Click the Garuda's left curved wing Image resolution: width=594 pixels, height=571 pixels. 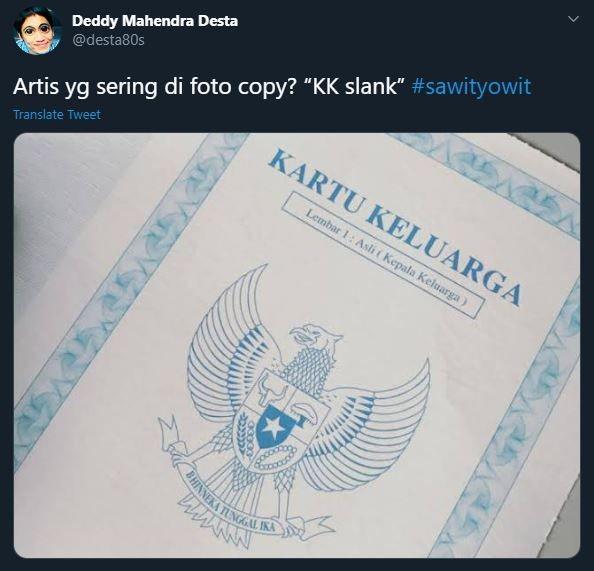pyautogui.click(x=224, y=345)
